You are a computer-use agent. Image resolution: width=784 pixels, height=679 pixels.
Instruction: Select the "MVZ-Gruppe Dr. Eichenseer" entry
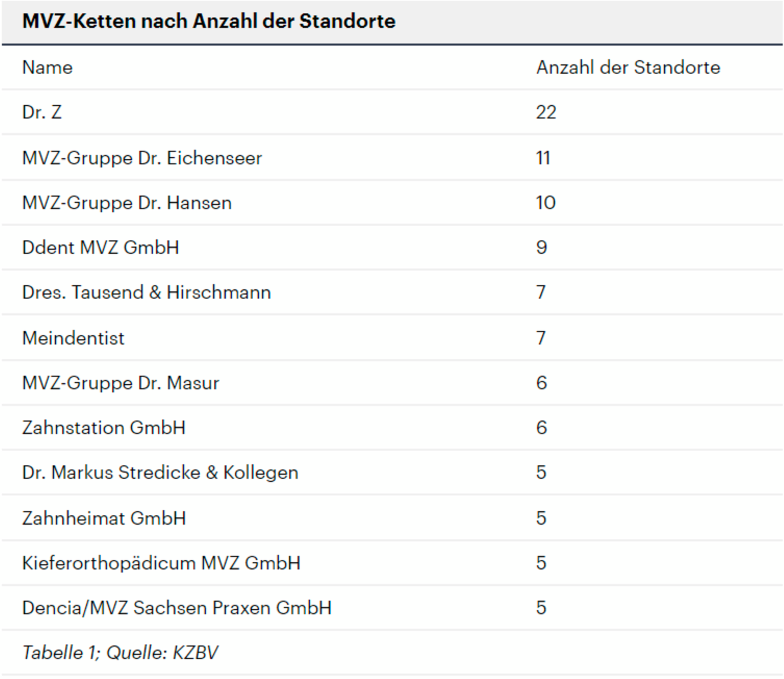coord(142,158)
